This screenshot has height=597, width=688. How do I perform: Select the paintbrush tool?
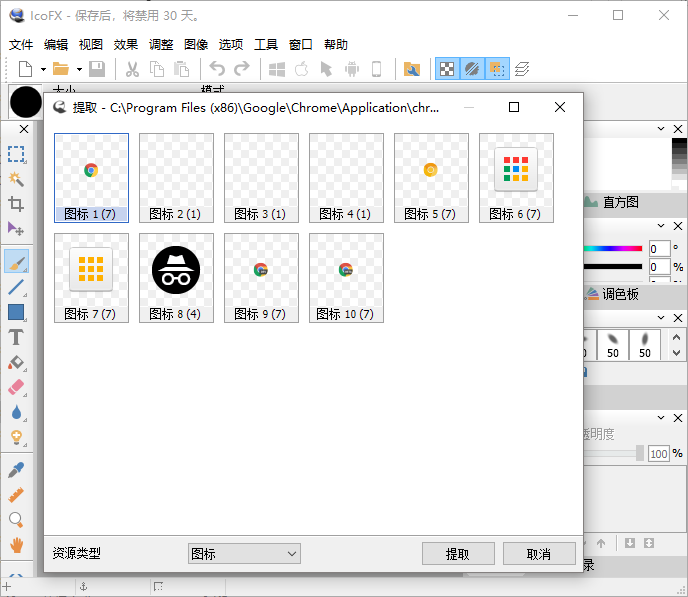click(16, 261)
